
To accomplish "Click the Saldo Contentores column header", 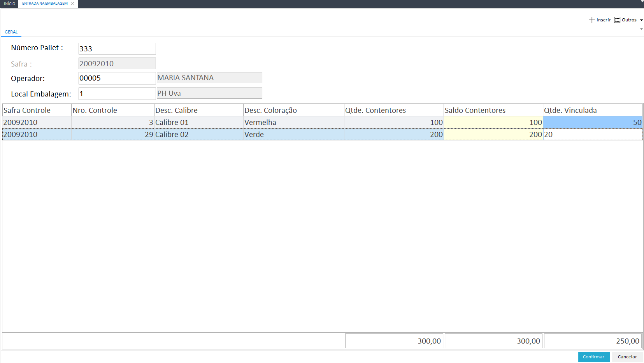I will point(493,110).
